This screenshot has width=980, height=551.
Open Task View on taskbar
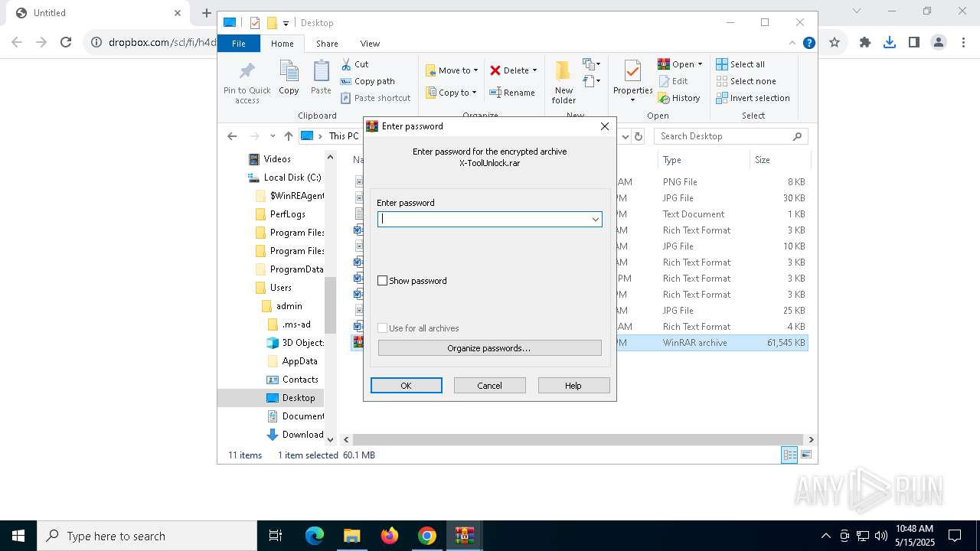click(x=276, y=536)
